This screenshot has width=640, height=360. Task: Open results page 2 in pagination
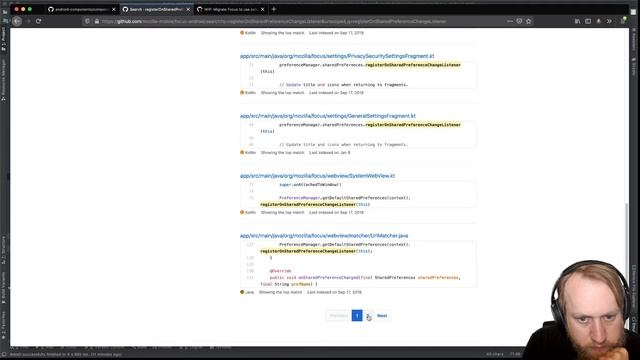pos(369,316)
